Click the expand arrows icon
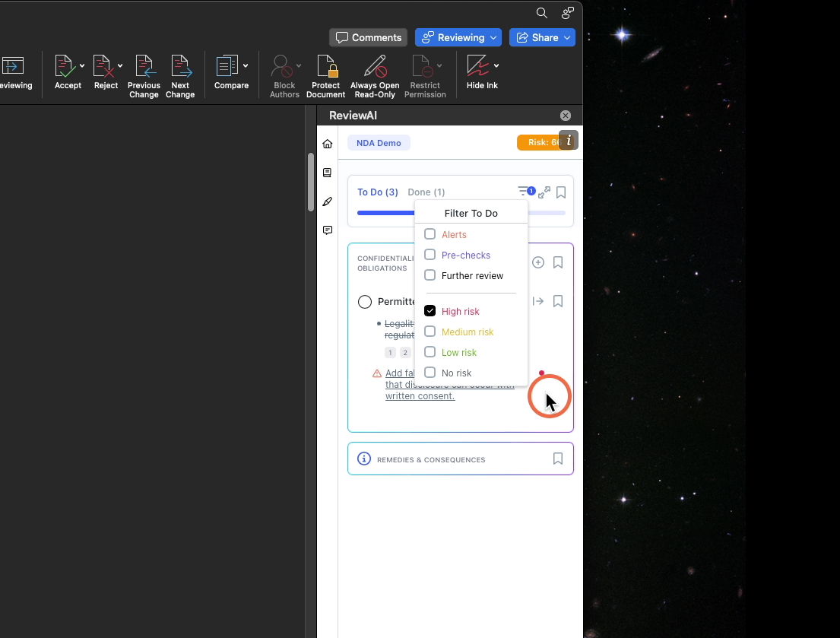 544,192
